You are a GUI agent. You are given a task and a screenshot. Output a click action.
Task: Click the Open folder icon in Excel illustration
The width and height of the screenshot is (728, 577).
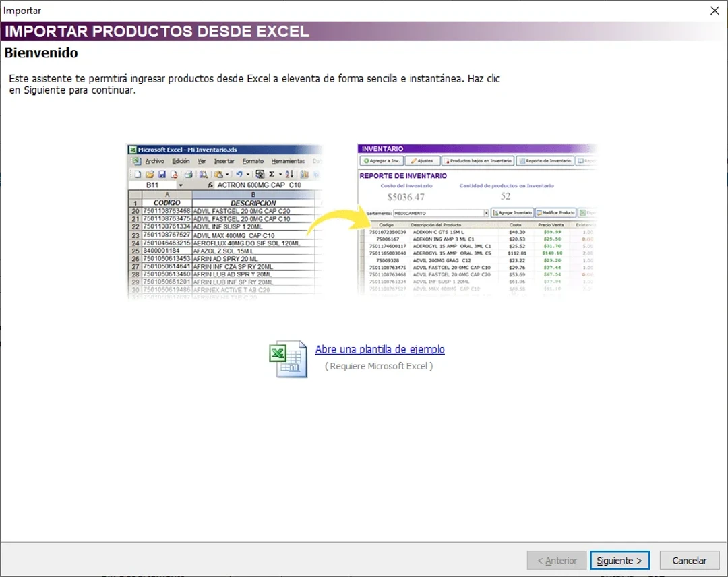150,174
